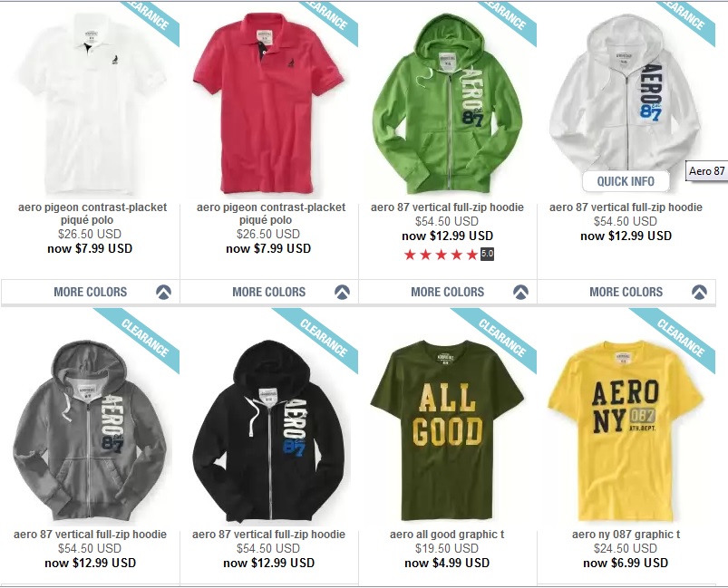Click the five-star rating on green hoodie
728x588 pixels.
tap(441, 255)
